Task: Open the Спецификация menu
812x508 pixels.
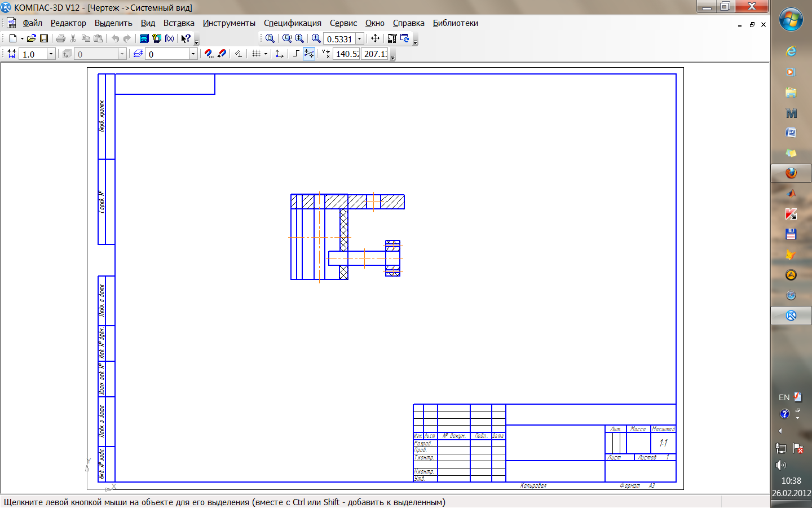Action: click(292, 23)
